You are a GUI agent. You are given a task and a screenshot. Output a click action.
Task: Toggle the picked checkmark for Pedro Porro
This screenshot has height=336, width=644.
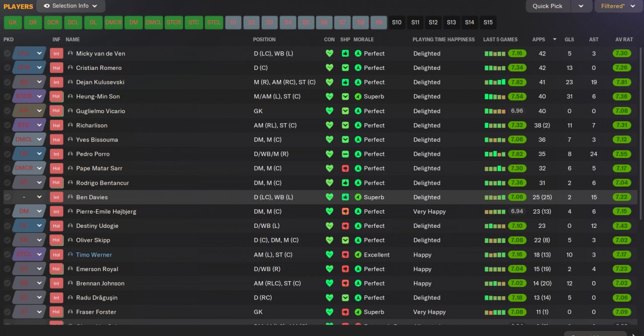coord(7,154)
